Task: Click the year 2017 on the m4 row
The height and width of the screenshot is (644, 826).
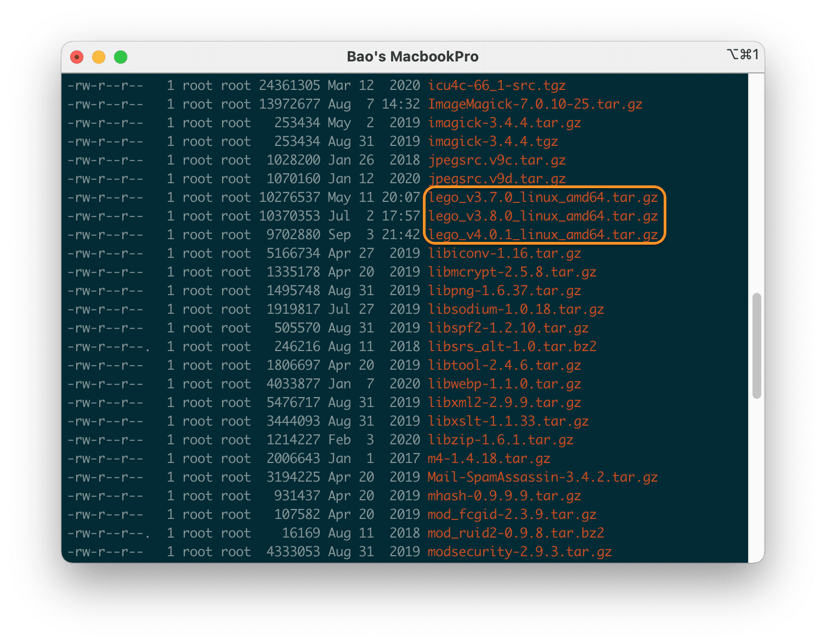Action: point(405,459)
